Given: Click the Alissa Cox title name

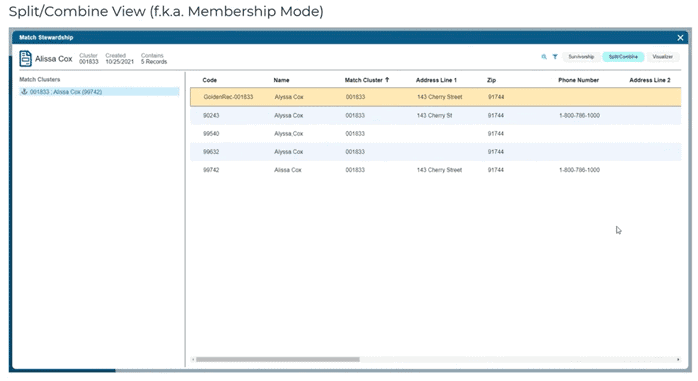Looking at the screenshot, I should pyautogui.click(x=54, y=59).
